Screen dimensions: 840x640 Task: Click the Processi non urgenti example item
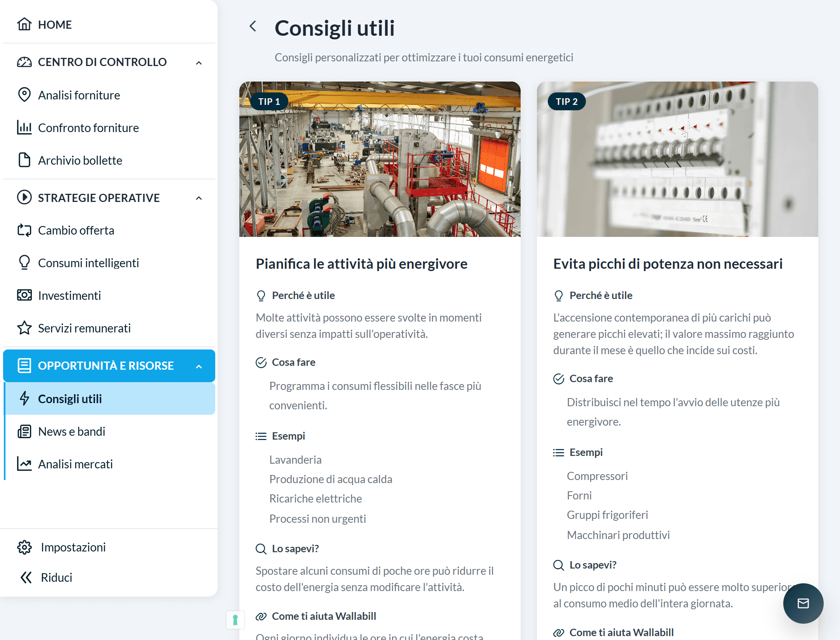tap(317, 519)
